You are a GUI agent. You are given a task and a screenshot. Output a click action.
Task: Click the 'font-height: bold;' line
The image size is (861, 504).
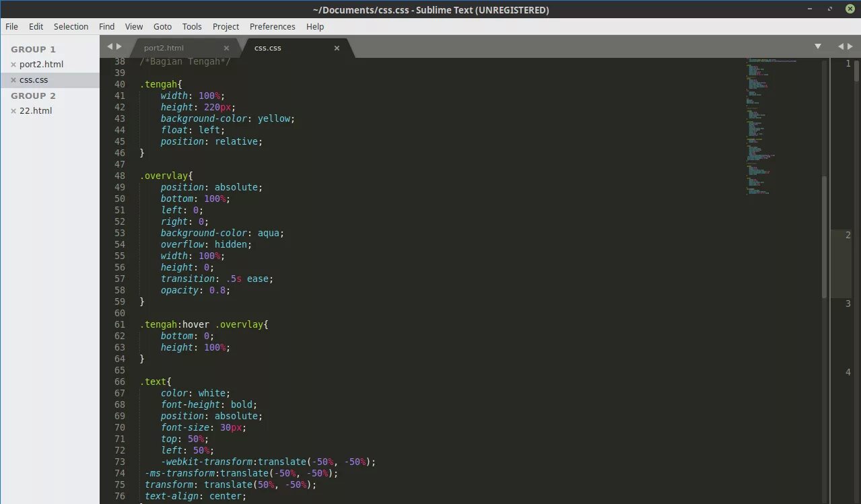click(209, 404)
